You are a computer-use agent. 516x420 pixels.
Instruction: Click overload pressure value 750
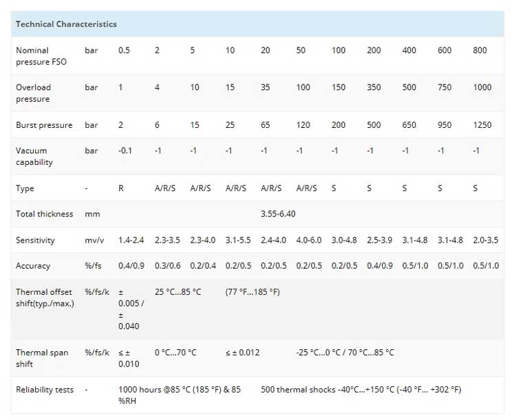444,87
